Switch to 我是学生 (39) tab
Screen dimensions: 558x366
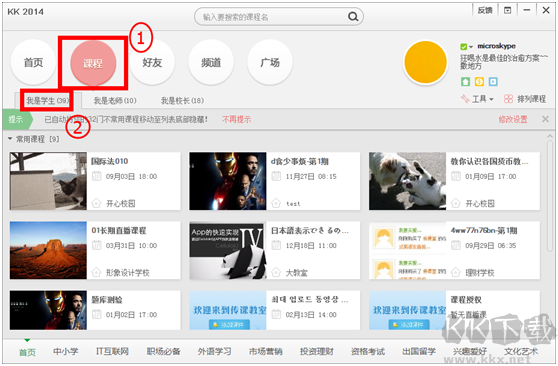click(48, 101)
